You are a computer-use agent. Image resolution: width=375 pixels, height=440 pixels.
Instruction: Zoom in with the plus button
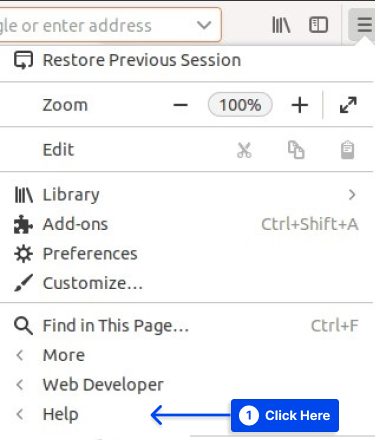click(299, 105)
